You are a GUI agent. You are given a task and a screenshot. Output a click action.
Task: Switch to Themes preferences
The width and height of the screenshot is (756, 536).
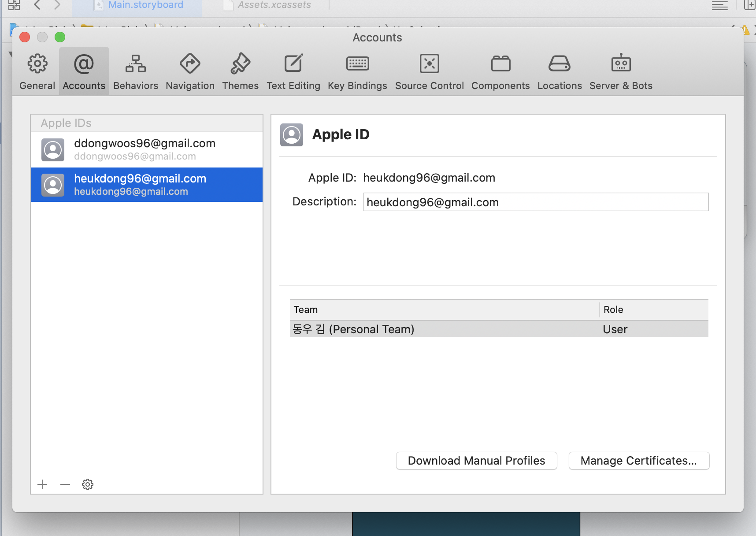pyautogui.click(x=240, y=71)
